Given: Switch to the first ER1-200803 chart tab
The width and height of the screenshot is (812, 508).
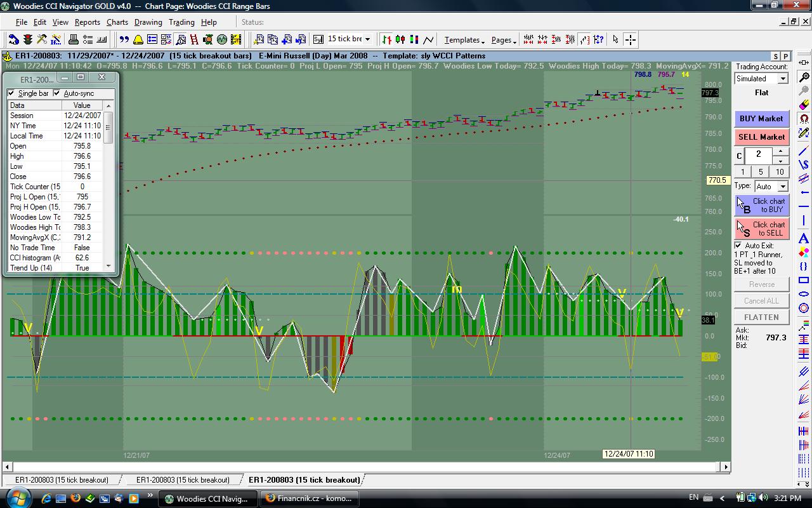Looking at the screenshot, I should 62,480.
